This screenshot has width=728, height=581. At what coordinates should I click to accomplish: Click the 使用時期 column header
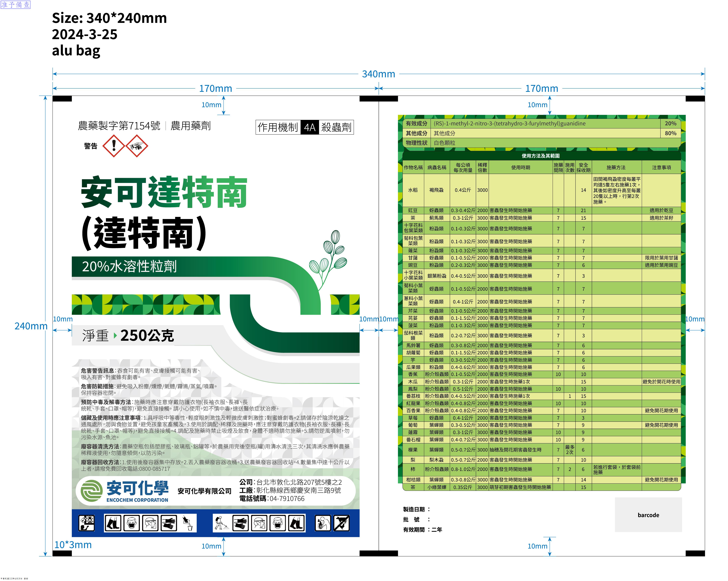pyautogui.click(x=520, y=168)
